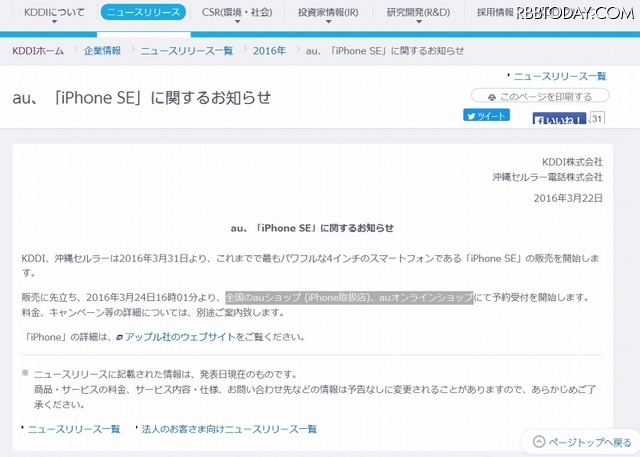Open ニュースリリース一覧 breadcrumb link
Image resolution: width=640 pixels, height=457 pixels.
(x=187, y=51)
